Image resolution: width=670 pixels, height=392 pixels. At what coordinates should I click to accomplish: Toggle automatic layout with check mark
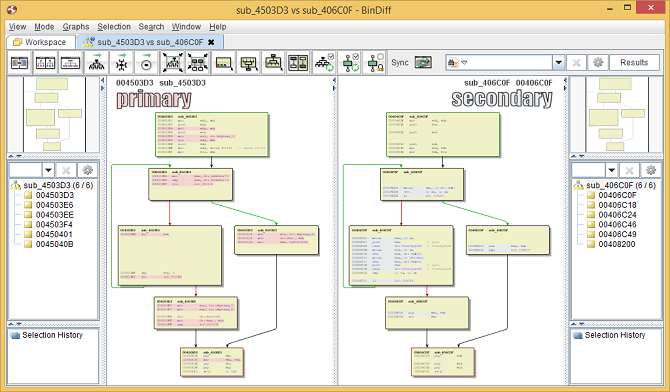pos(324,63)
